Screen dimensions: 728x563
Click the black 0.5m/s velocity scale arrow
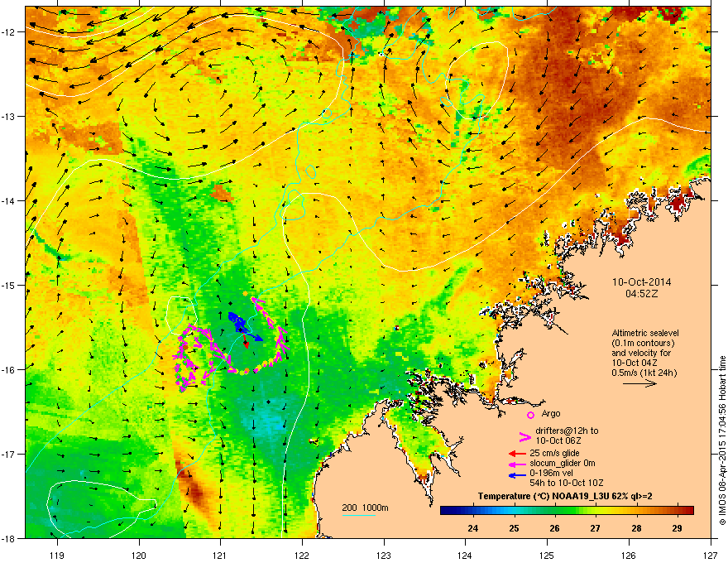(x=639, y=383)
